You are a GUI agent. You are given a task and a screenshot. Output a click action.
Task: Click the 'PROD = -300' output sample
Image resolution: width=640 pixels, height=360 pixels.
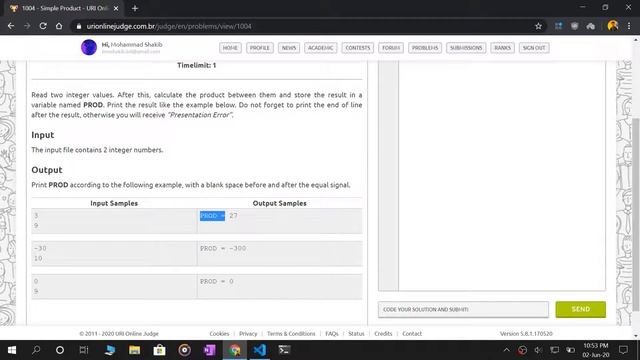[x=223, y=248]
